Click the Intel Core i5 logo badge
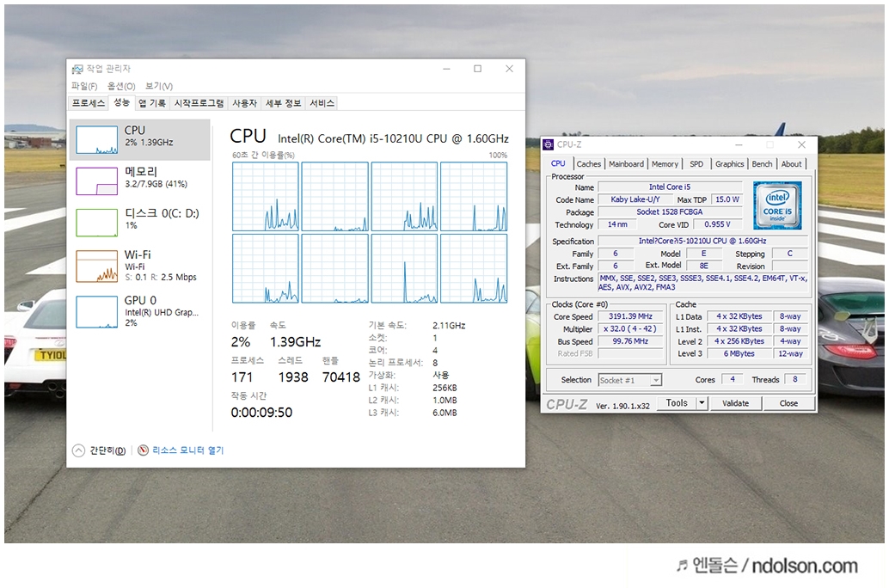The image size is (889, 588). (x=777, y=205)
